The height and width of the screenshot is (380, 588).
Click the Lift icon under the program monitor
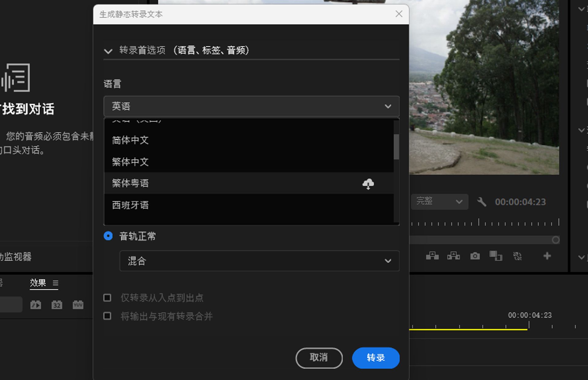432,256
